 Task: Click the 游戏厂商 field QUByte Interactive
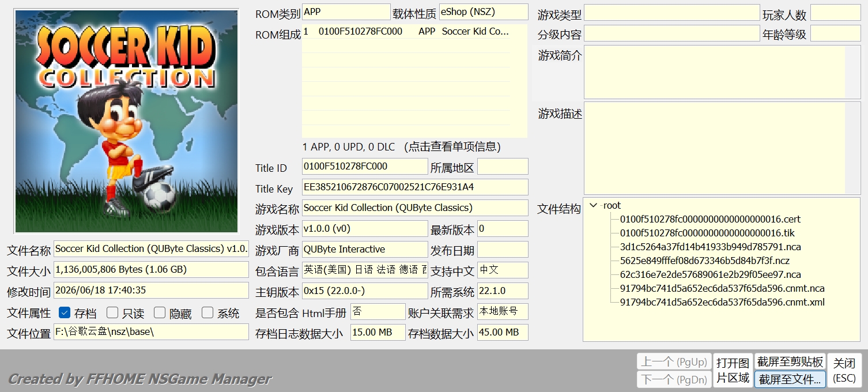click(x=365, y=249)
